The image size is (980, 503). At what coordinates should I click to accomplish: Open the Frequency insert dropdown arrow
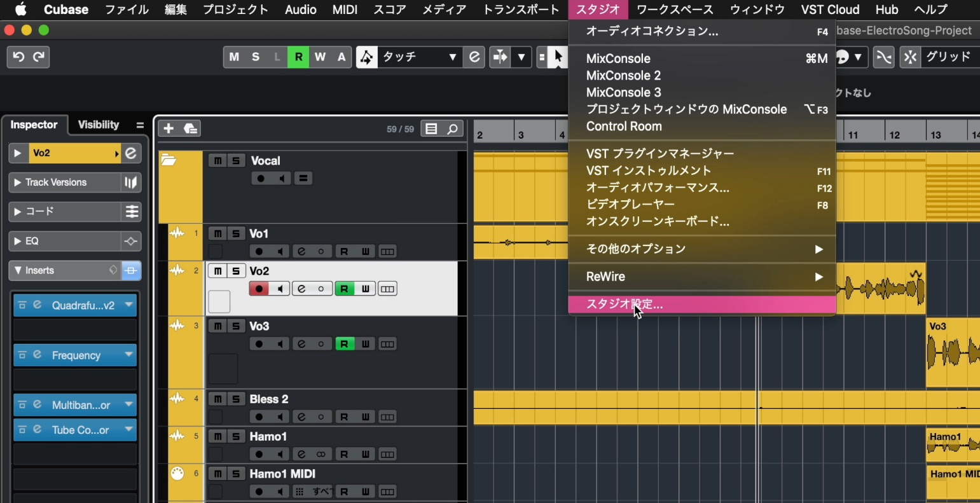tap(129, 355)
